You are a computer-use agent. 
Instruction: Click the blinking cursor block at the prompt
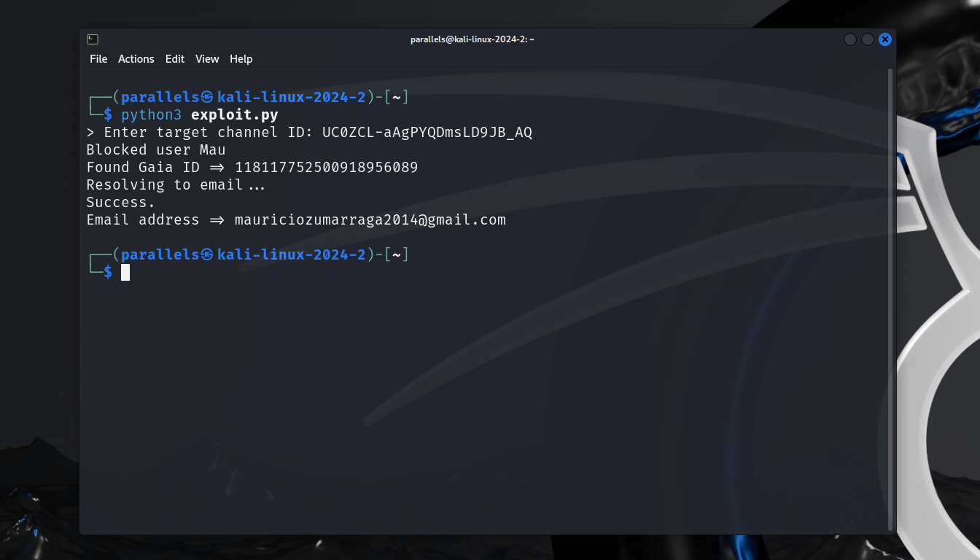(125, 272)
